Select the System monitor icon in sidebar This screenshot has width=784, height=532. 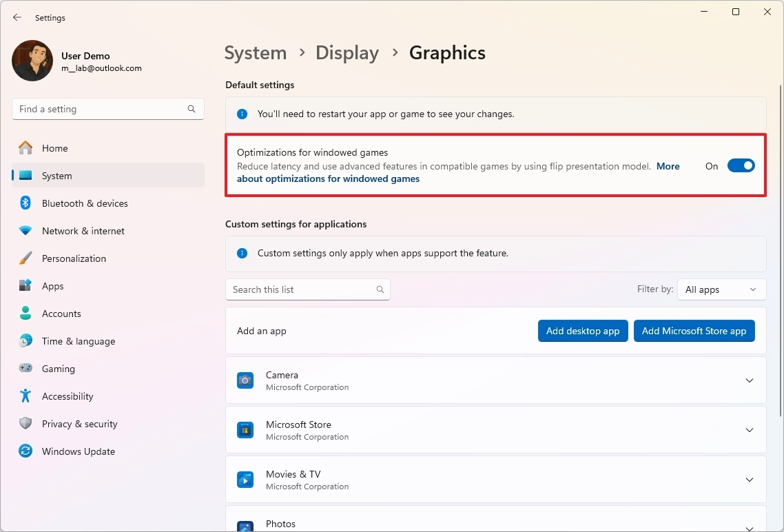(25, 176)
